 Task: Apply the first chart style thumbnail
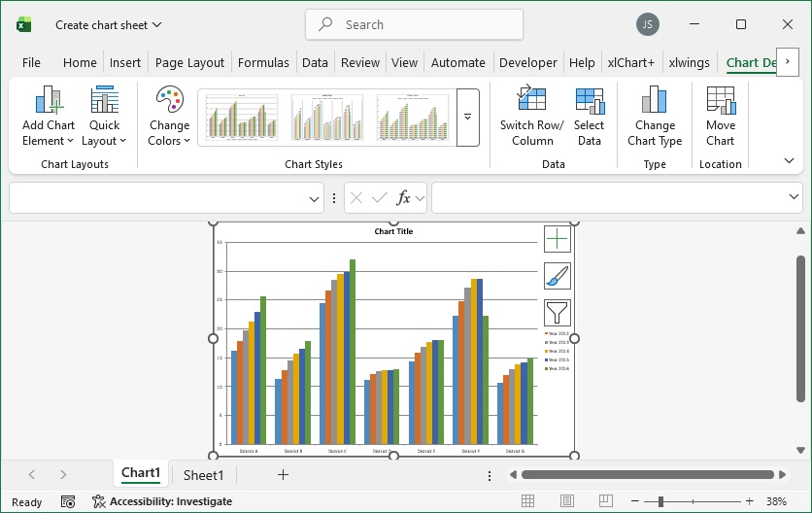click(241, 118)
